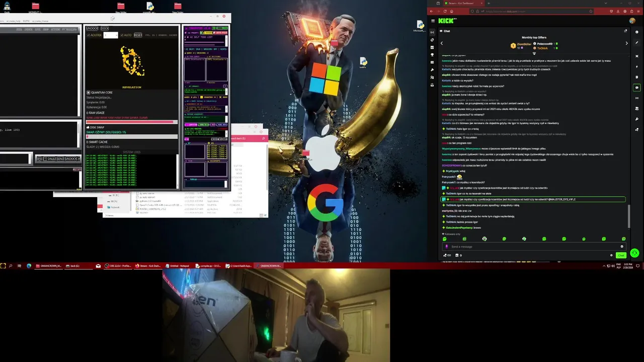644x362 pixels.
Task: Collapse the Monthly top Gifters panel
Action: coord(534,53)
